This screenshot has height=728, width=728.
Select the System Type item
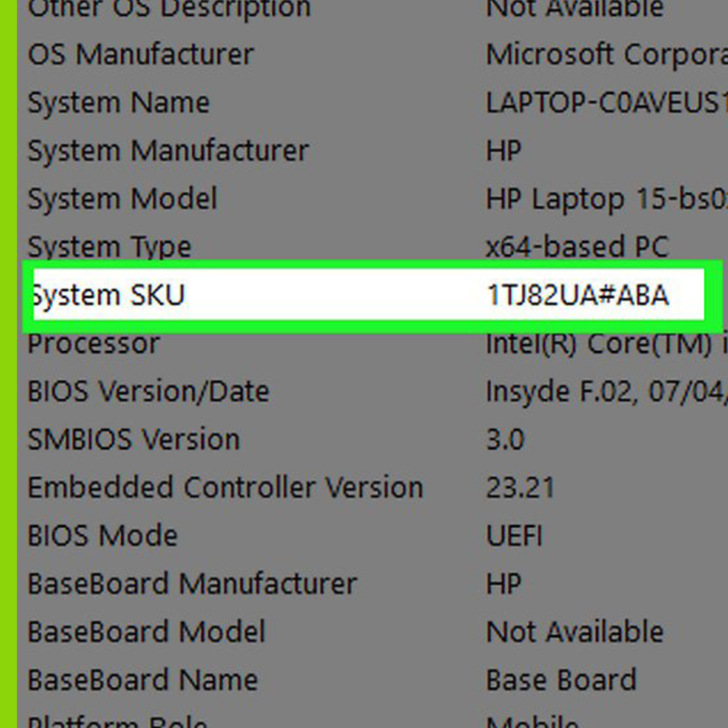pyautogui.click(x=110, y=247)
